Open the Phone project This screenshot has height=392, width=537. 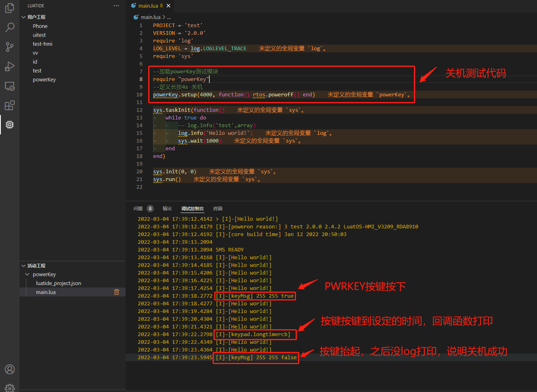[40, 26]
